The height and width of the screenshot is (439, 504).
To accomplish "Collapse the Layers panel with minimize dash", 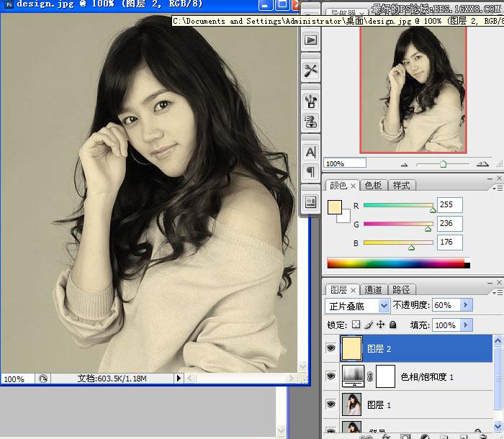I will 490,283.
